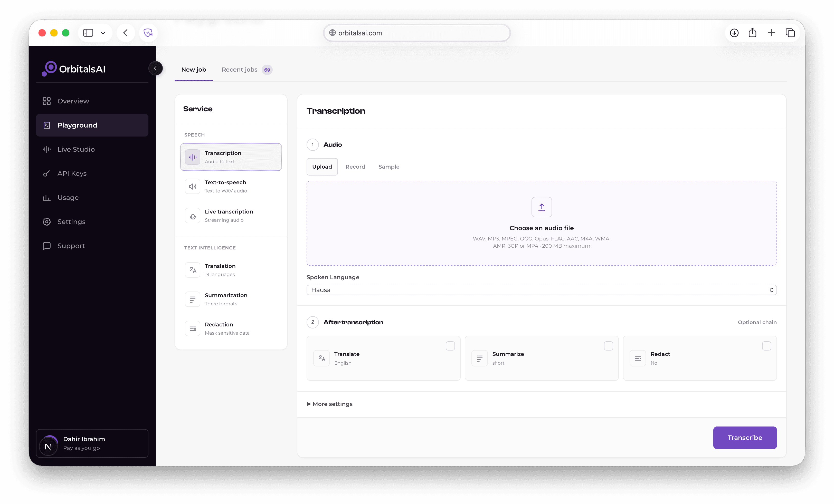Open the Overview page in sidebar
This screenshot has width=834, height=504.
92,101
